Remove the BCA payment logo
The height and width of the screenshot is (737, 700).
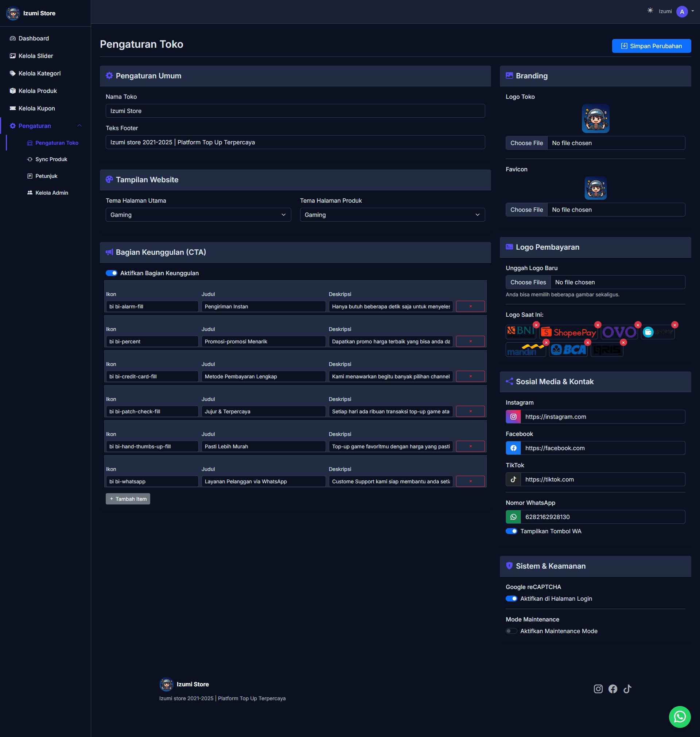587,342
